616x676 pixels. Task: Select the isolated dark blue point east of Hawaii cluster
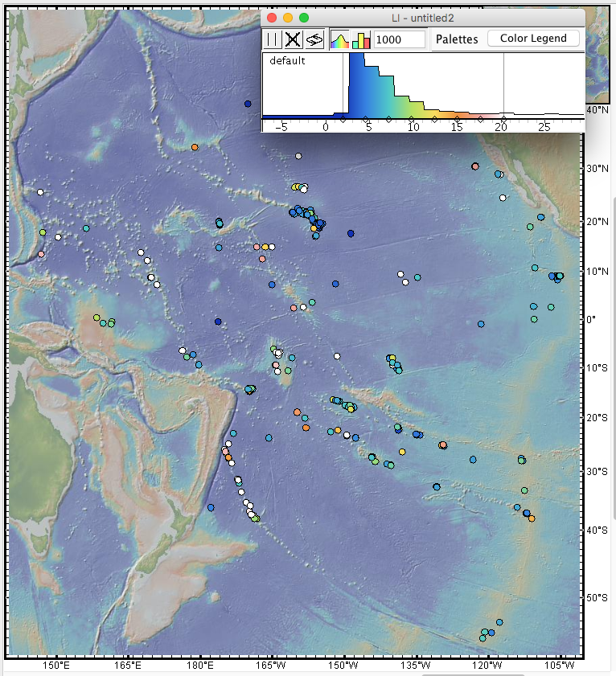pos(351,234)
